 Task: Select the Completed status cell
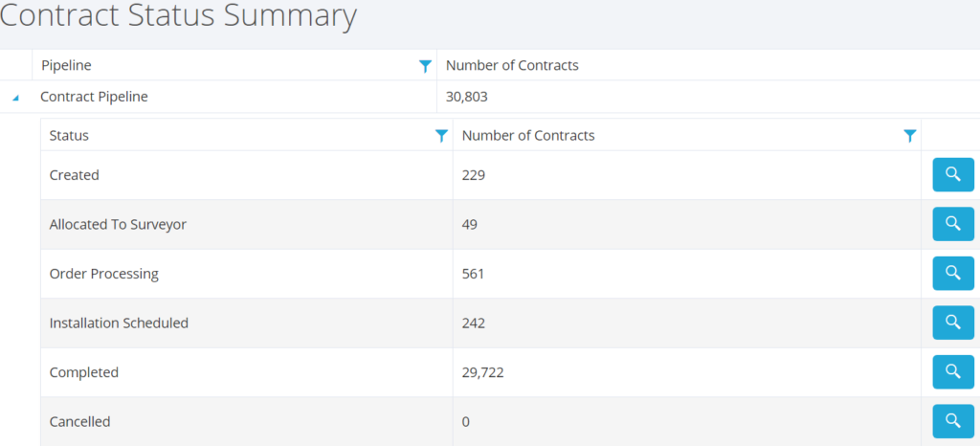point(84,372)
